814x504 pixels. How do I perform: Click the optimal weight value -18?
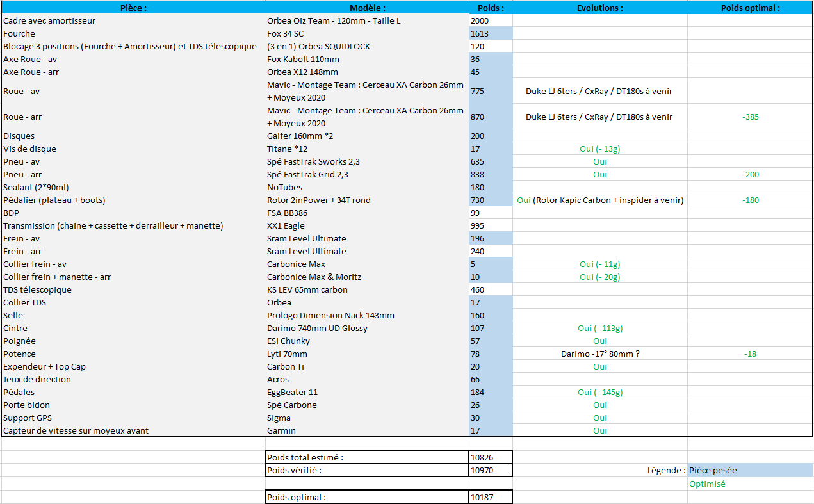751,354
